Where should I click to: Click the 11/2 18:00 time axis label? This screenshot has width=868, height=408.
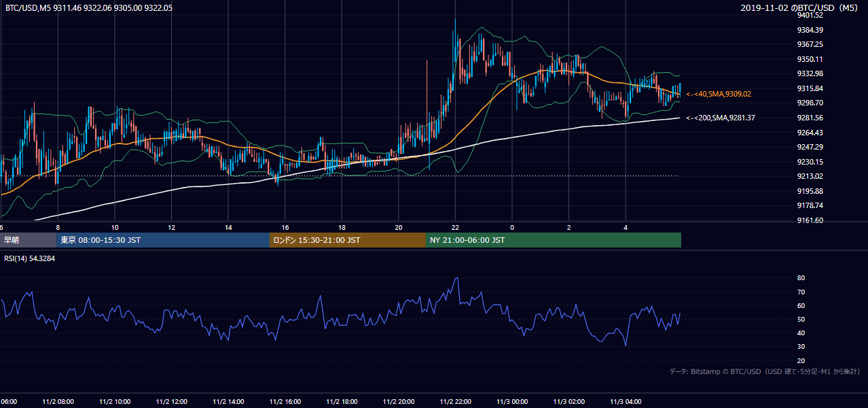[342, 401]
